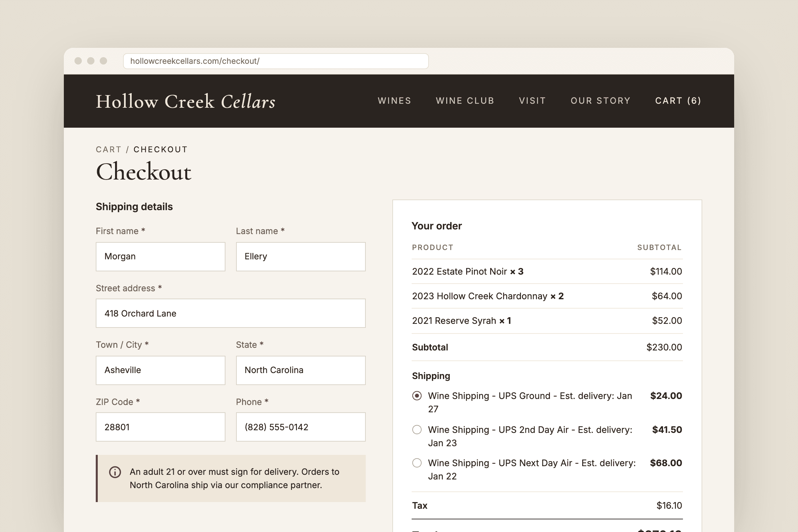Open the Wines menu
798x532 pixels.
coord(395,101)
